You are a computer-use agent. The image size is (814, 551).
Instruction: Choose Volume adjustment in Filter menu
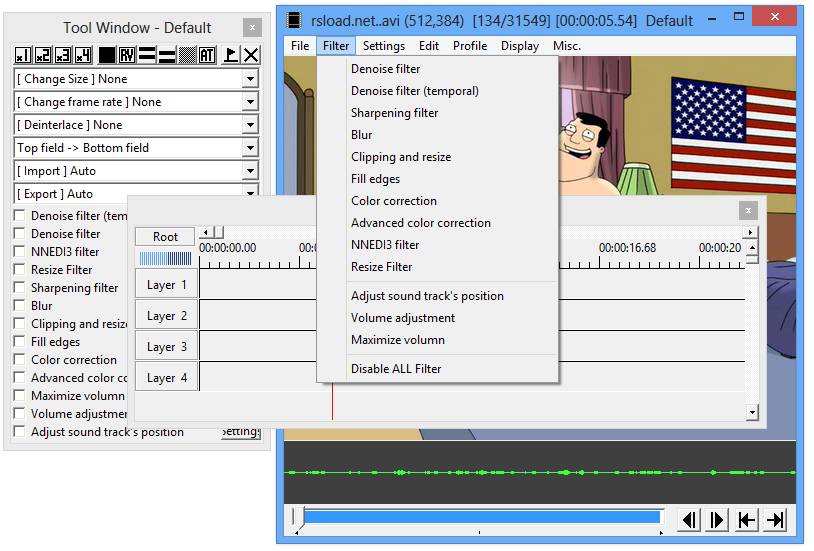pos(437,318)
